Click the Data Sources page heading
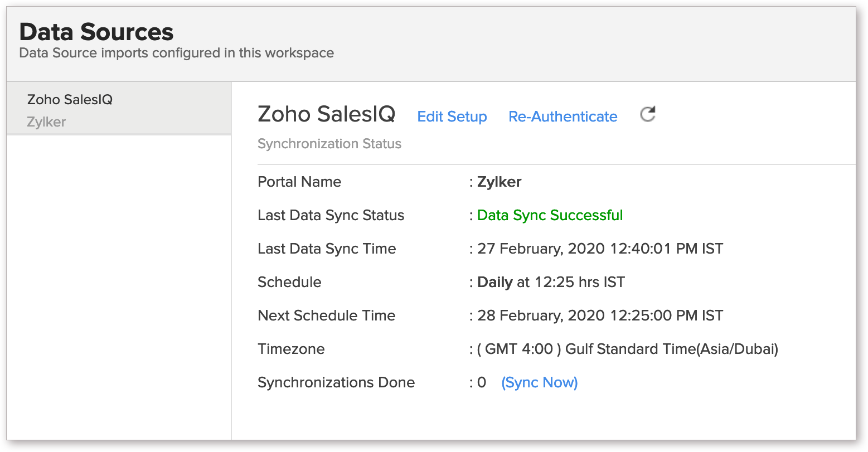This screenshot has width=868, height=452. 96,32
